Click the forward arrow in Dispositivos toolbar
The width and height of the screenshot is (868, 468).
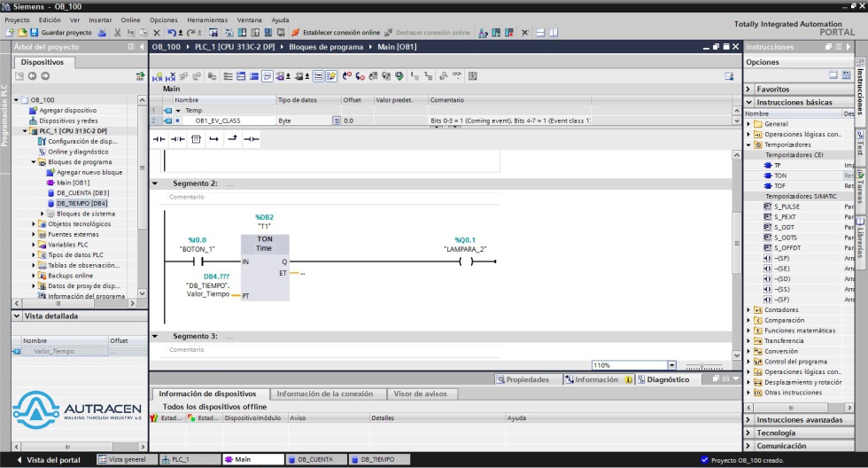point(45,76)
